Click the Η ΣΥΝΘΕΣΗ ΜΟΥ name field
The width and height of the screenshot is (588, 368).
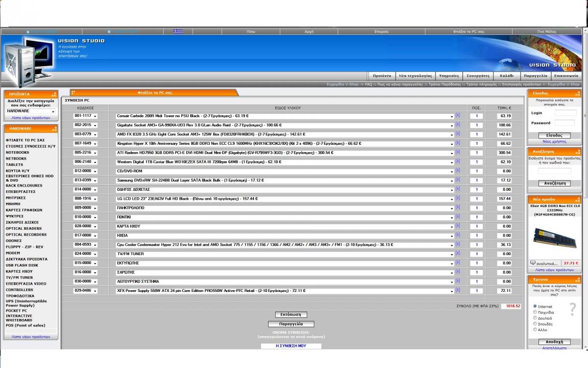click(x=291, y=346)
